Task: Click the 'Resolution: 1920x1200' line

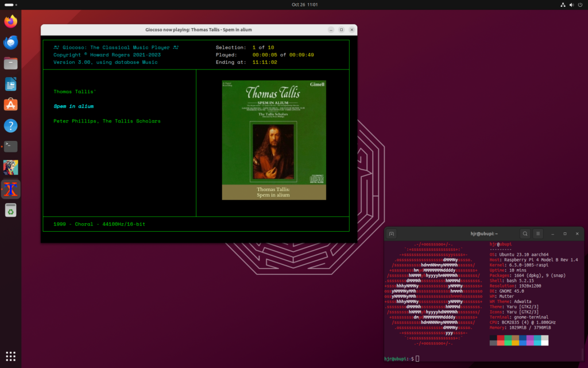Action: click(x=515, y=286)
